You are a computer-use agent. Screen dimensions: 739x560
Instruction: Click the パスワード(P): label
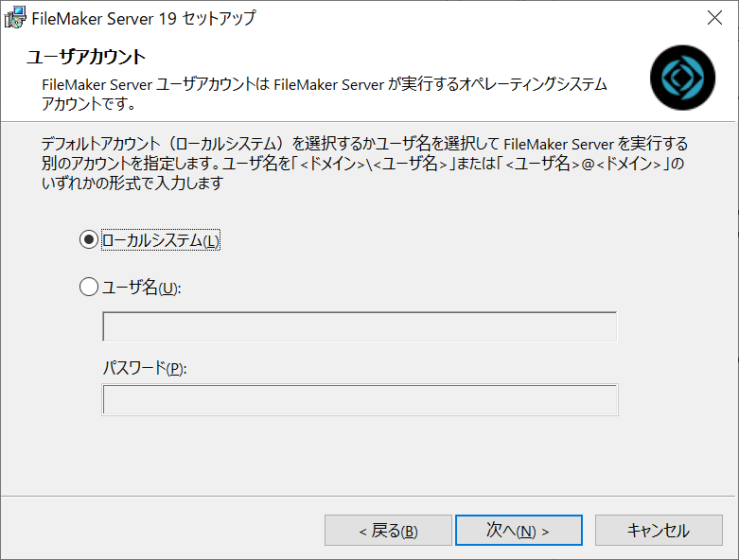point(145,368)
